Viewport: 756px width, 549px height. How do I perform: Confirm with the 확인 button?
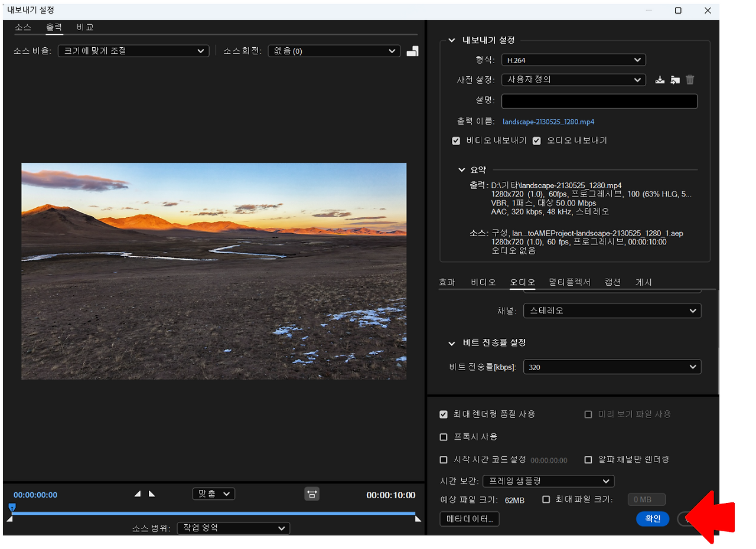tap(653, 519)
